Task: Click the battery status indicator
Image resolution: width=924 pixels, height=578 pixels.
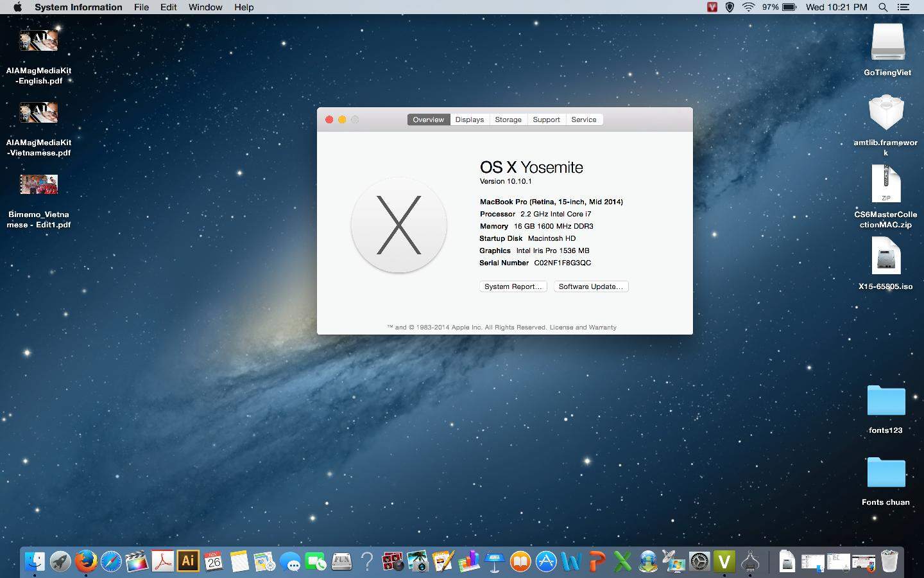Action: 779,7
